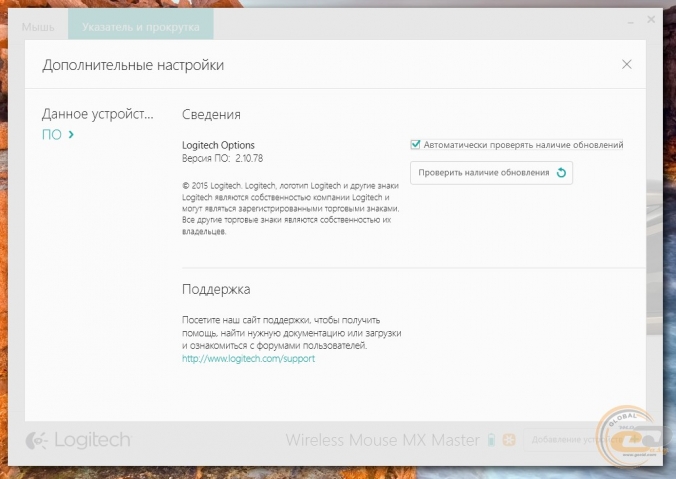Click the 2015 Logitech copyright paragraph
The height and width of the screenshot is (479, 676).
click(x=291, y=209)
